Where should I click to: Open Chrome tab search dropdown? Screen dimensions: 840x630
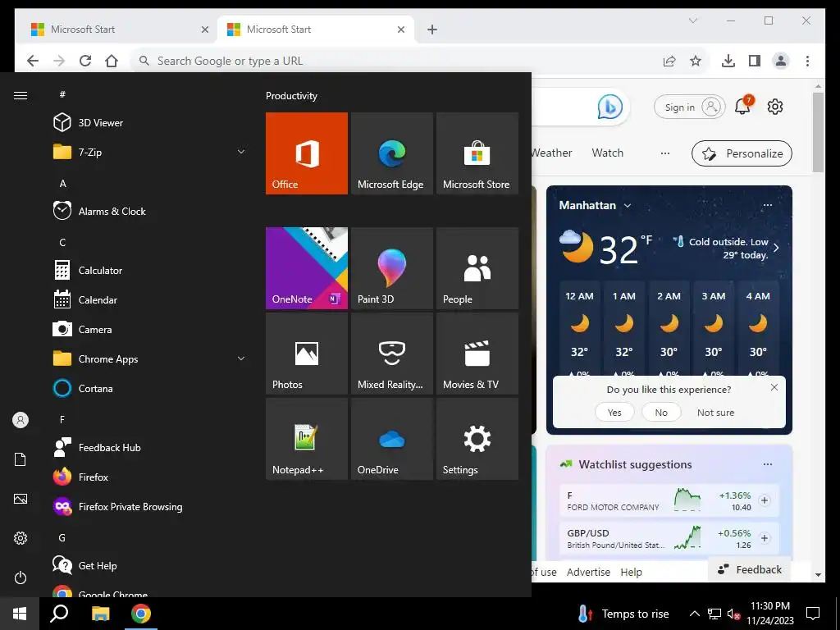[693, 21]
